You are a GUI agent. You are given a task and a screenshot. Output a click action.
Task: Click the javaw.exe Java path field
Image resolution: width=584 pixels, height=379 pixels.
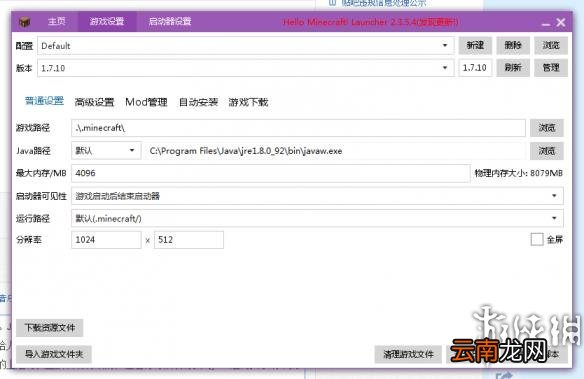[x=335, y=151]
